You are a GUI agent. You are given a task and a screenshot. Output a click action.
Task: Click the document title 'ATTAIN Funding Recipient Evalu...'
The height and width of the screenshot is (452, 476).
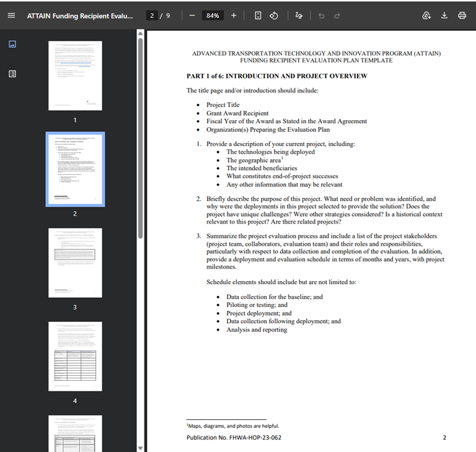(x=80, y=15)
